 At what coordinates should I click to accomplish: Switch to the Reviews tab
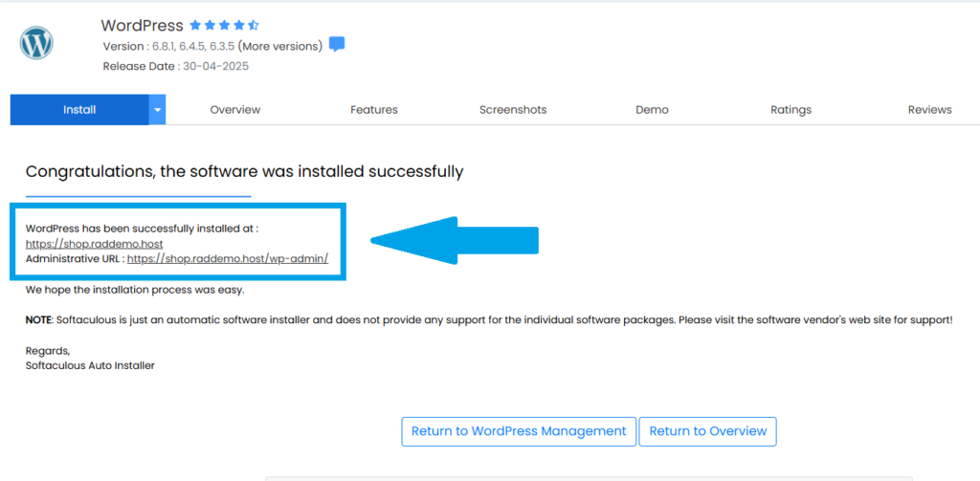(929, 110)
